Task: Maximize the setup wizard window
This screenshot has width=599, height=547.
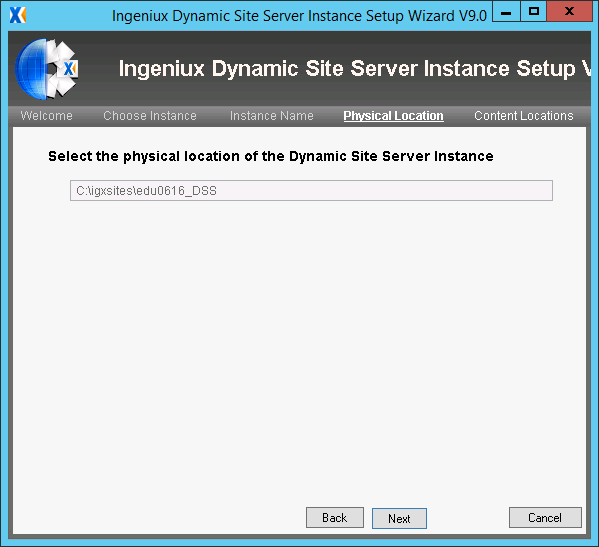Action: pos(533,12)
